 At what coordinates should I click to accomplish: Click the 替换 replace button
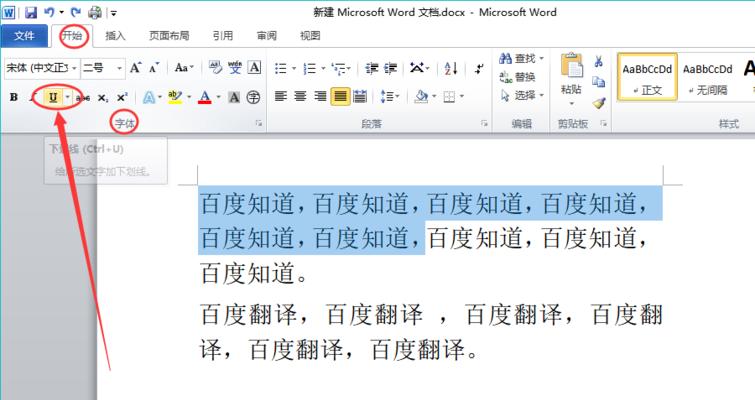pyautogui.click(x=518, y=77)
